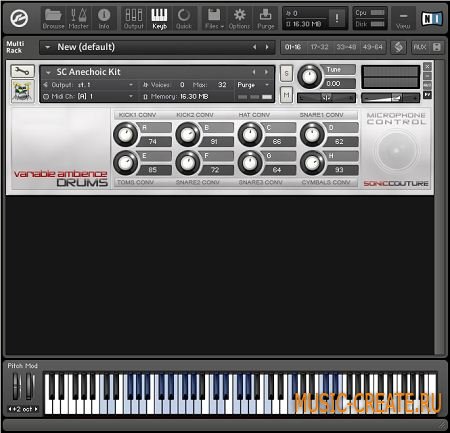Screen dimensions: 450x433
Task: Go to previous multi preset
Action: 255,47
